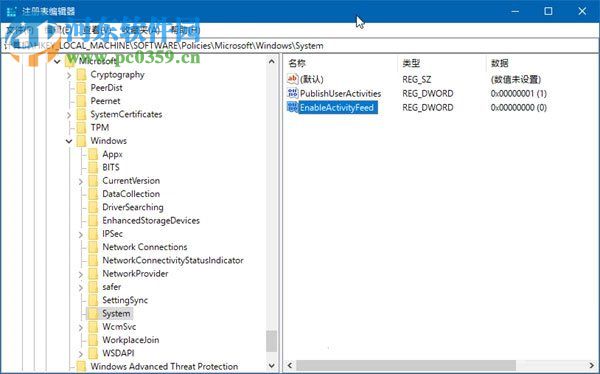Click the '0x00000000 (0)' data cell
The width and height of the screenshot is (600, 374).
click(x=518, y=108)
